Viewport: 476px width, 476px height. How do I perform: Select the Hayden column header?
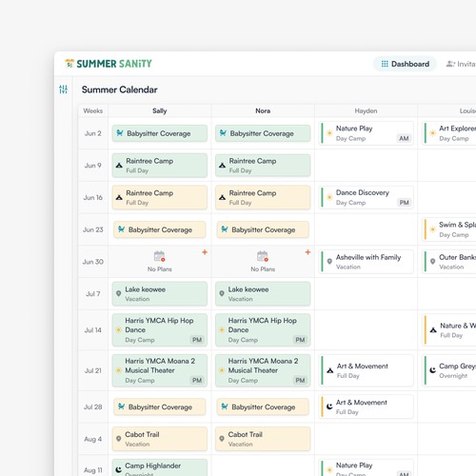click(366, 110)
